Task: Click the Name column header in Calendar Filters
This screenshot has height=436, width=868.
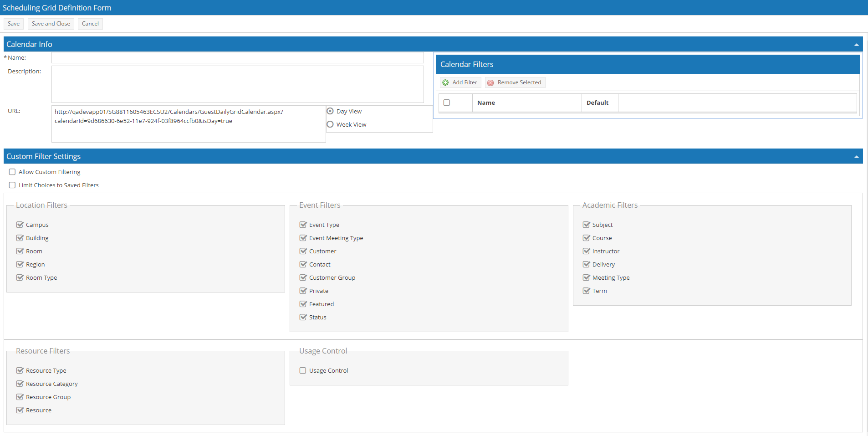Action: (527, 103)
